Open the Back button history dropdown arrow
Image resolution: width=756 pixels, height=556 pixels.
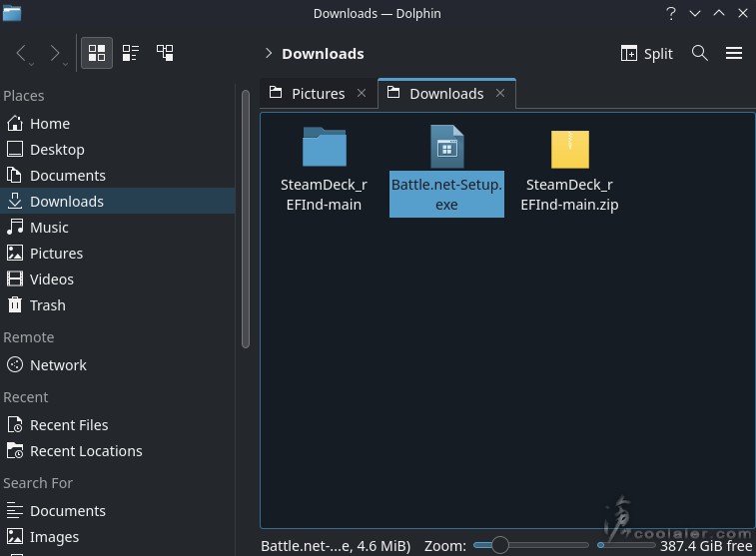coord(31,64)
